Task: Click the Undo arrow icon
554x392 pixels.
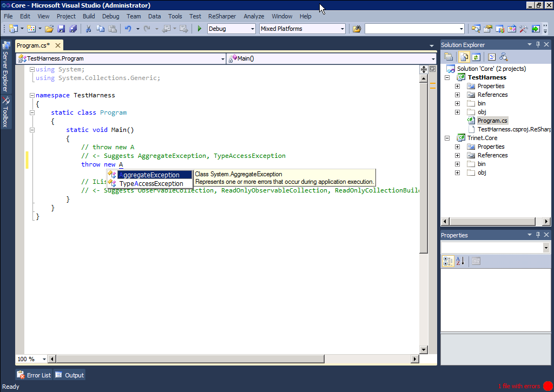Action: pyautogui.click(x=128, y=29)
